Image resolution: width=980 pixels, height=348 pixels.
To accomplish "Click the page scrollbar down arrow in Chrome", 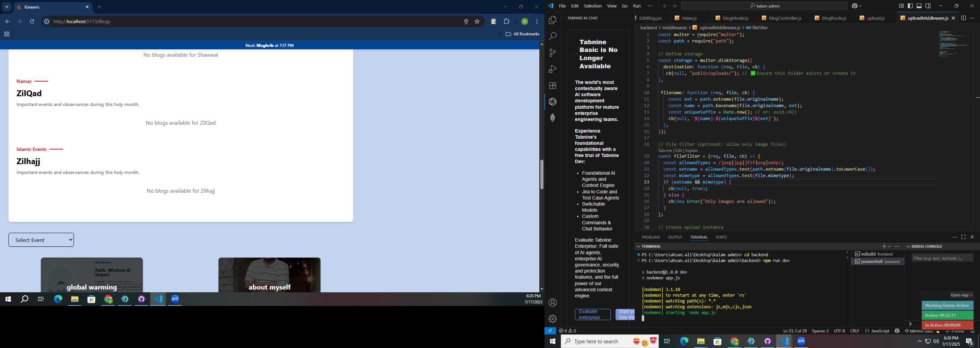I will point(541,289).
